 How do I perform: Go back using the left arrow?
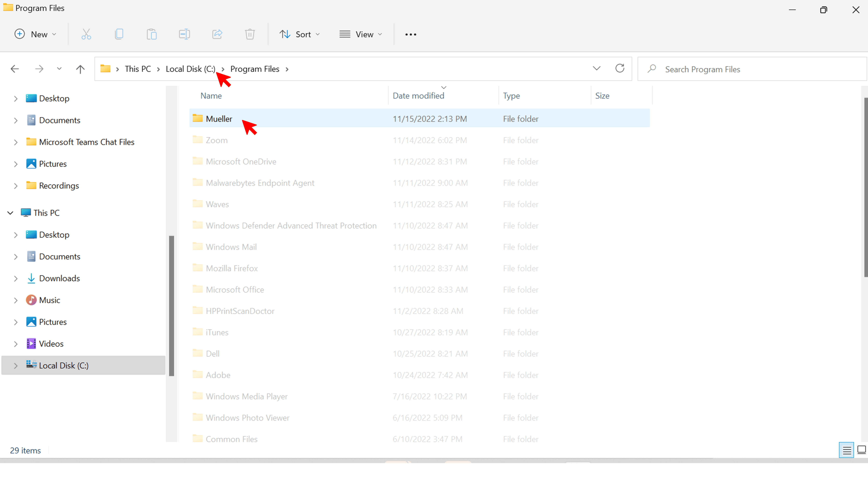click(15, 69)
